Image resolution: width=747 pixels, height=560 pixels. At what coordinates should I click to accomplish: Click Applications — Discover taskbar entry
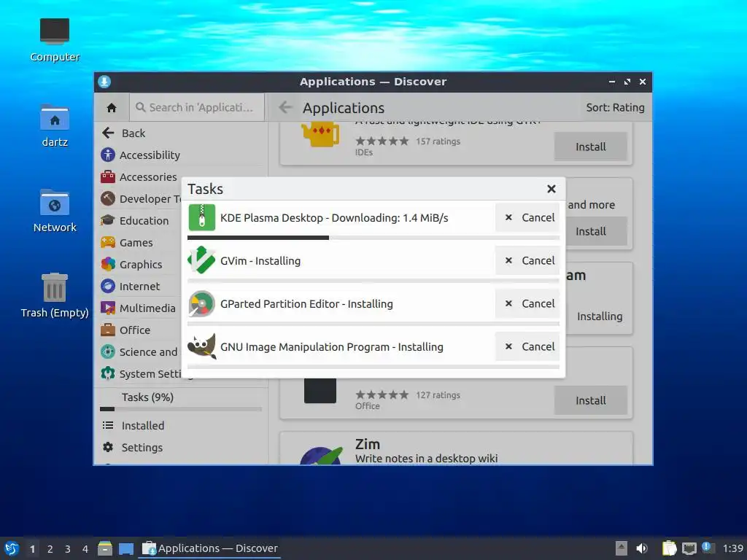point(209,548)
